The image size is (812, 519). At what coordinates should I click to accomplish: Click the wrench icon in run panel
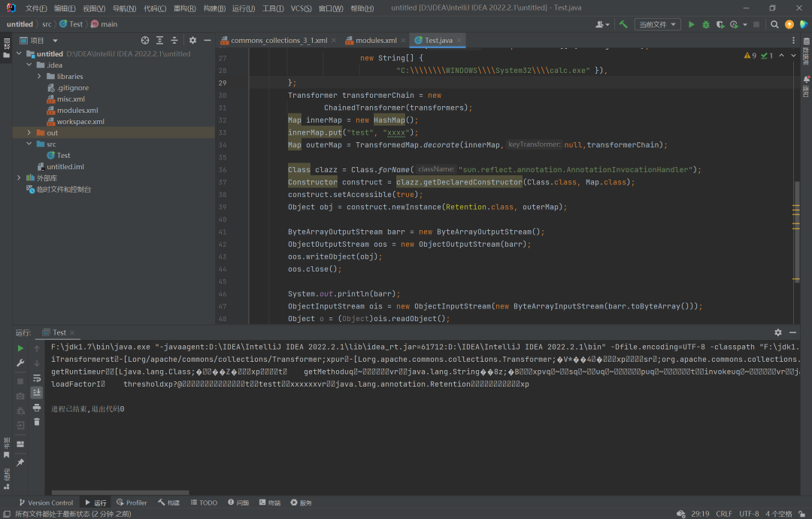(x=20, y=363)
